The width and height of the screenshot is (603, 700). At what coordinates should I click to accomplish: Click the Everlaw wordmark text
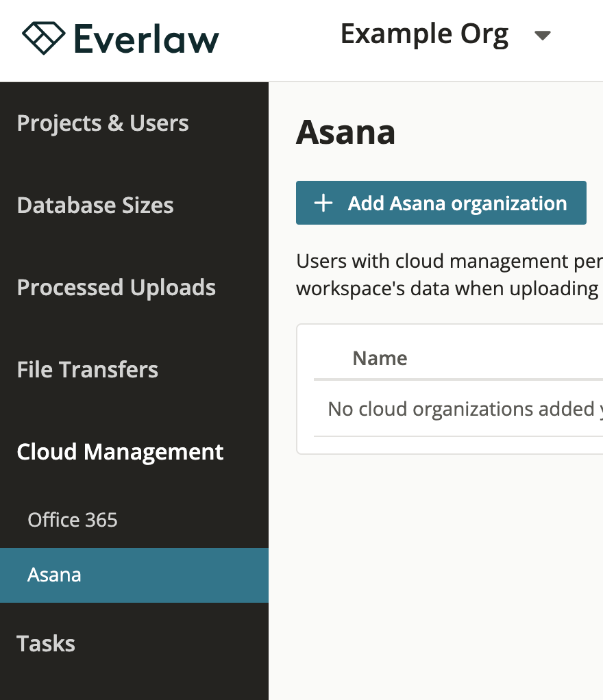(146, 38)
